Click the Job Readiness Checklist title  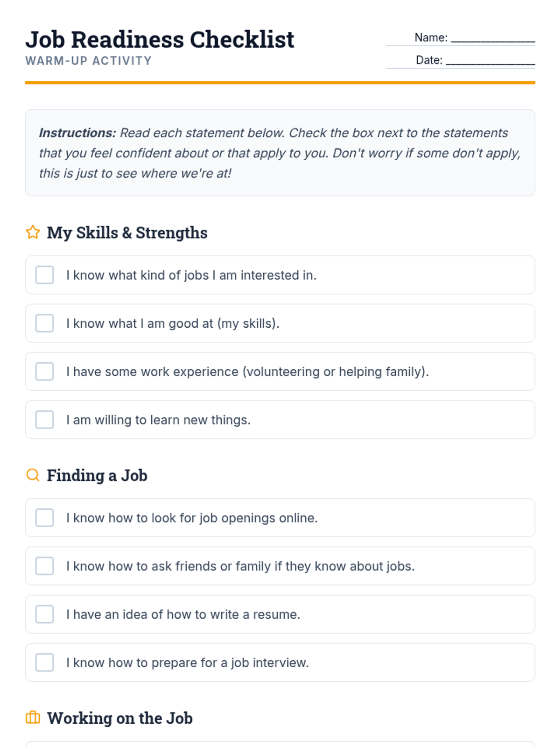[160, 40]
